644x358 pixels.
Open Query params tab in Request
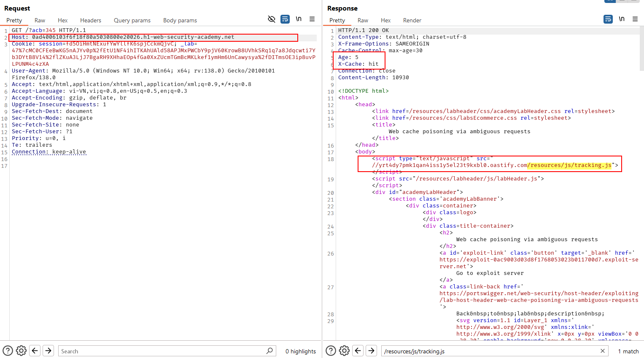tap(132, 20)
